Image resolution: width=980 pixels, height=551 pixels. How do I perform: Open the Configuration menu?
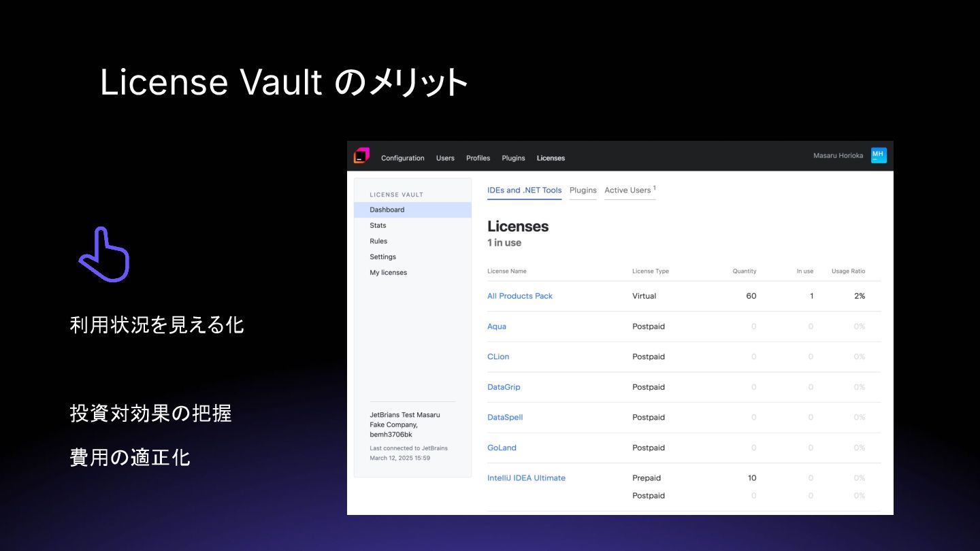click(402, 158)
